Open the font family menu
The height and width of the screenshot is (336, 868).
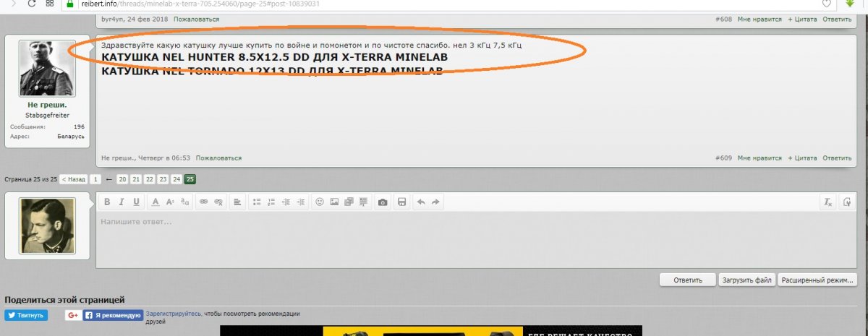click(x=185, y=202)
